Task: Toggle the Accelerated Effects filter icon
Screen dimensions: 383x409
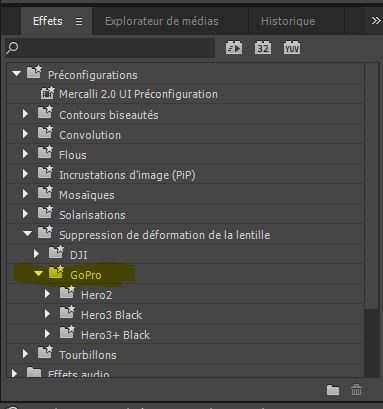Action: 234,48
